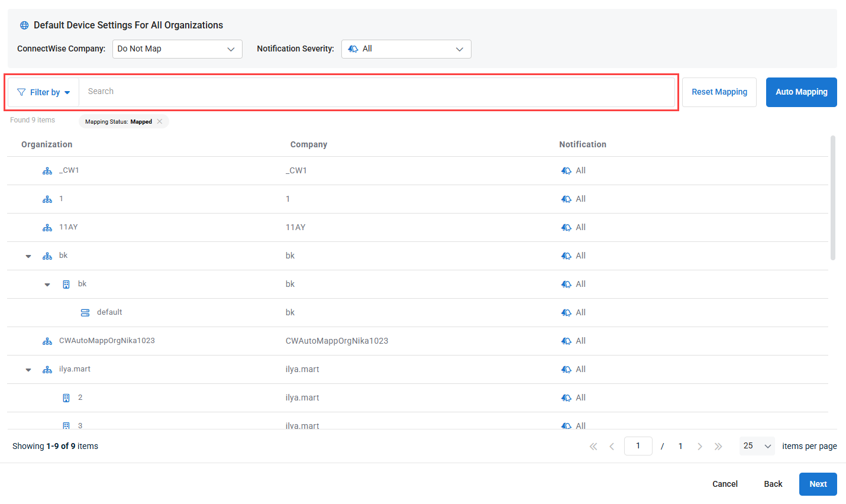Click the organization icon for _CW1
The image size is (846, 504).
point(47,171)
